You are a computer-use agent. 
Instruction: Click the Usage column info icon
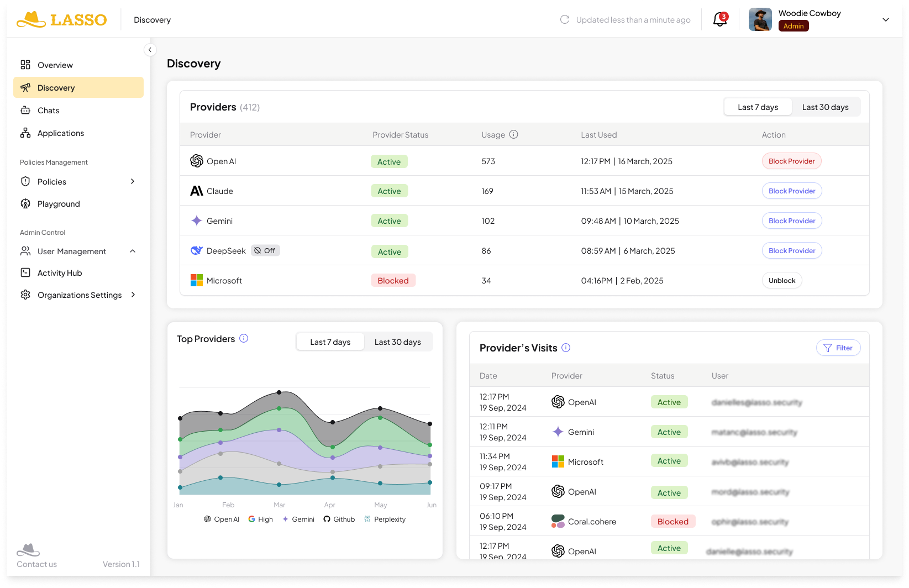point(513,134)
